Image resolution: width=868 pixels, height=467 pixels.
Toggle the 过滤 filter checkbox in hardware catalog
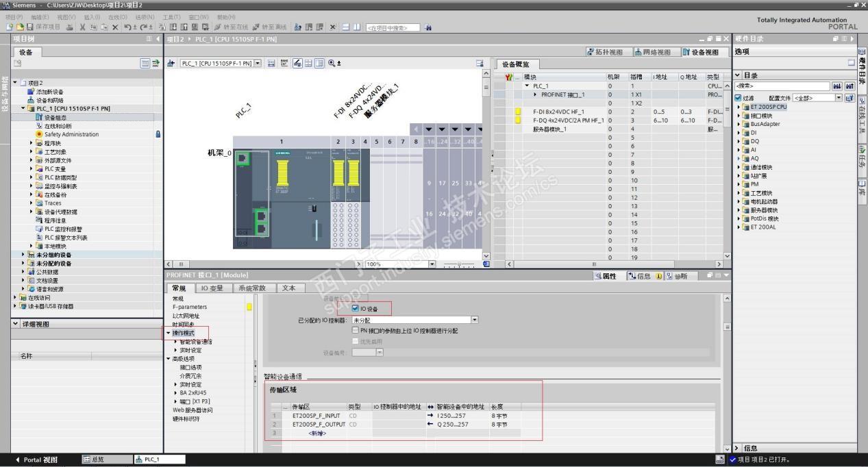[x=739, y=98]
